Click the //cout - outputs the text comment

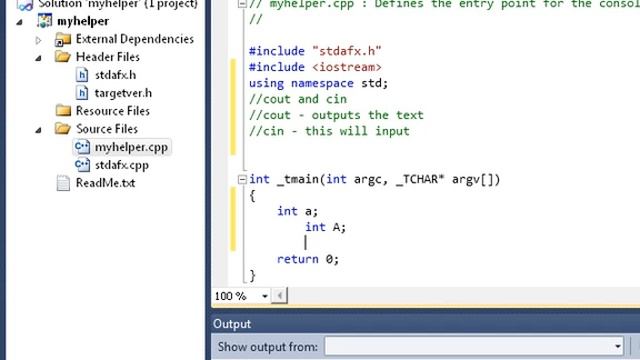point(336,115)
